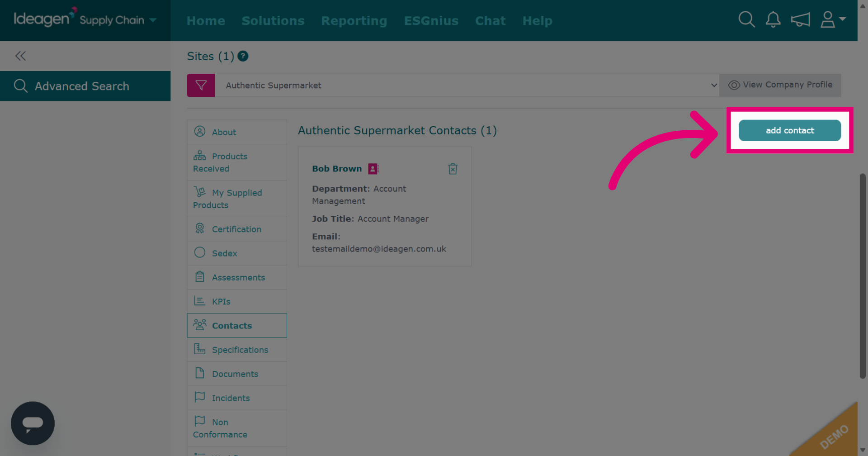Select KPIs tab
The height and width of the screenshot is (456, 868).
[237, 301]
